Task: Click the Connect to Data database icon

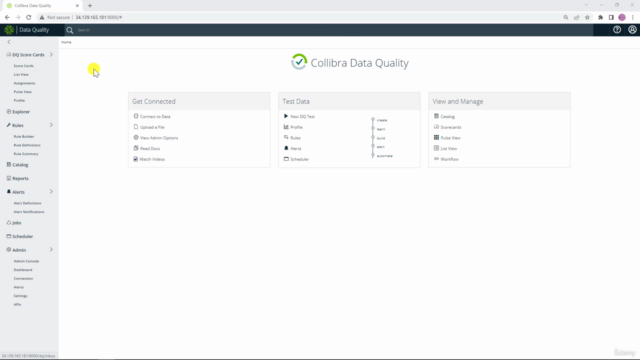Action: (136, 116)
